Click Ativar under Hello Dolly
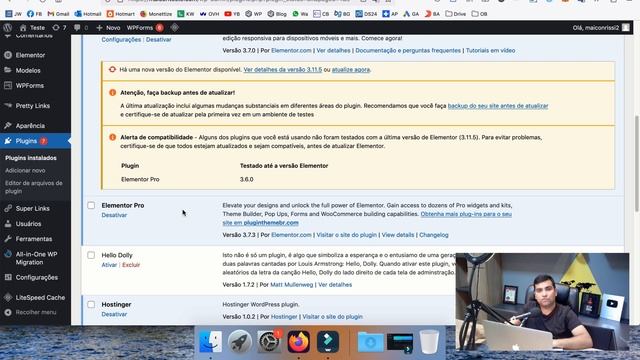Image resolution: width=640 pixels, height=360 pixels. click(109, 265)
